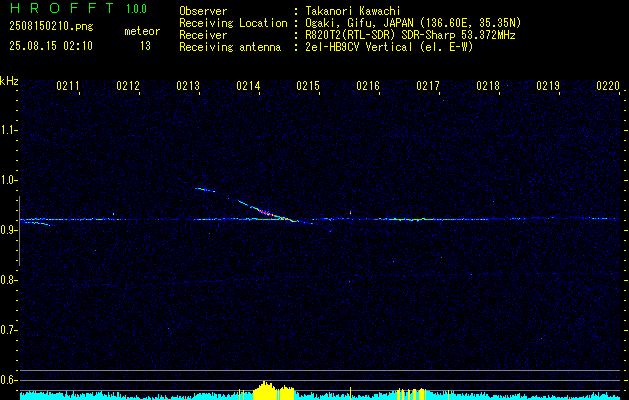
Task: Click the single yellow spike near 0216
Action: point(350,393)
